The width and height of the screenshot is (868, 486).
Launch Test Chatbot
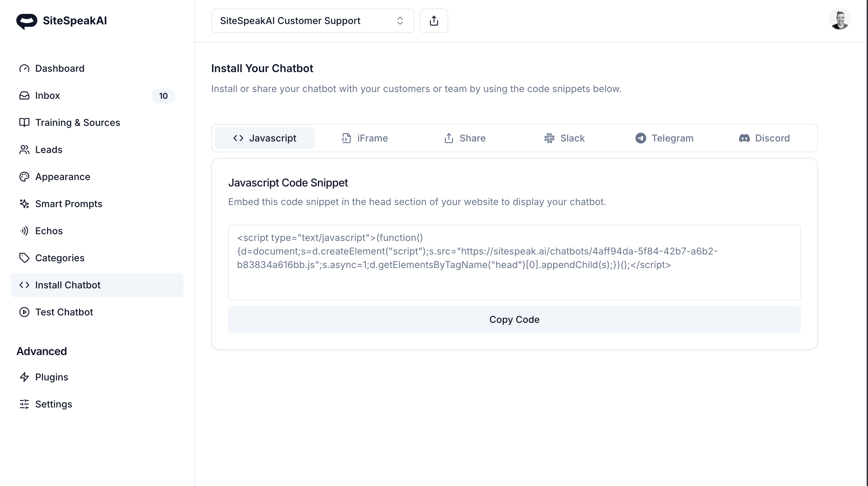pyautogui.click(x=64, y=312)
